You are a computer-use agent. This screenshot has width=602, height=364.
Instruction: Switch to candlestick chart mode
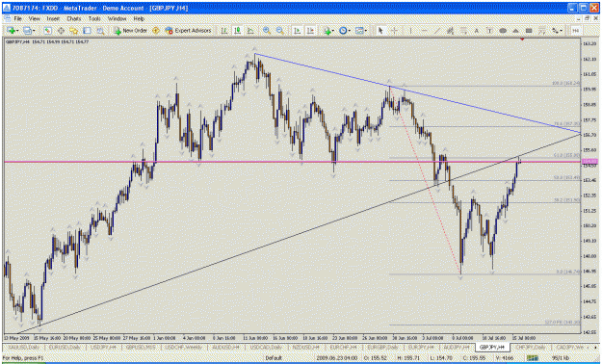[x=237, y=31]
